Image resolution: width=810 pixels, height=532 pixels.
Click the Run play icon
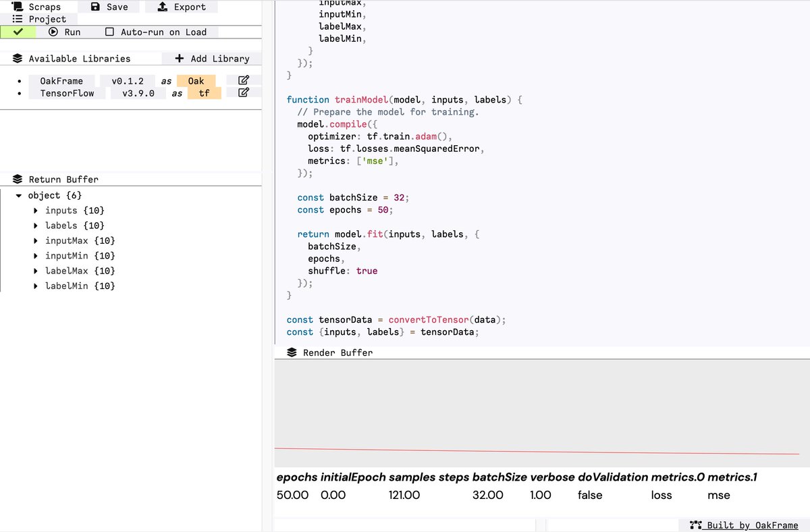[x=53, y=32]
